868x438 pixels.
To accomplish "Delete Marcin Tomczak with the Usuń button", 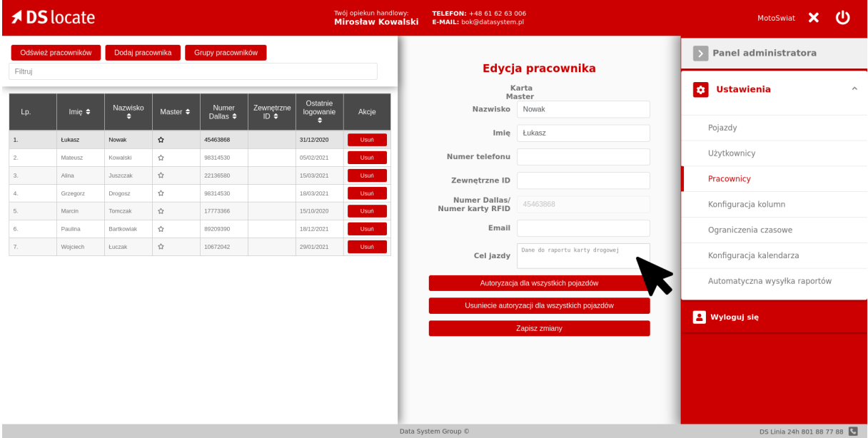I will click(367, 211).
